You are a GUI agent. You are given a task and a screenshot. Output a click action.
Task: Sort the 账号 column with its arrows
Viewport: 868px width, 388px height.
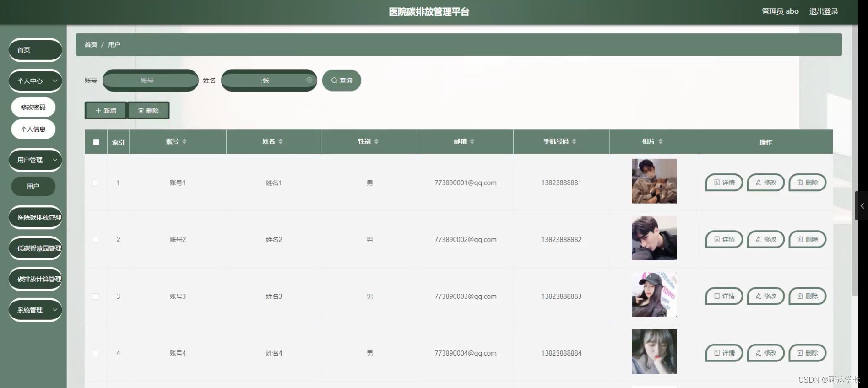coord(184,141)
